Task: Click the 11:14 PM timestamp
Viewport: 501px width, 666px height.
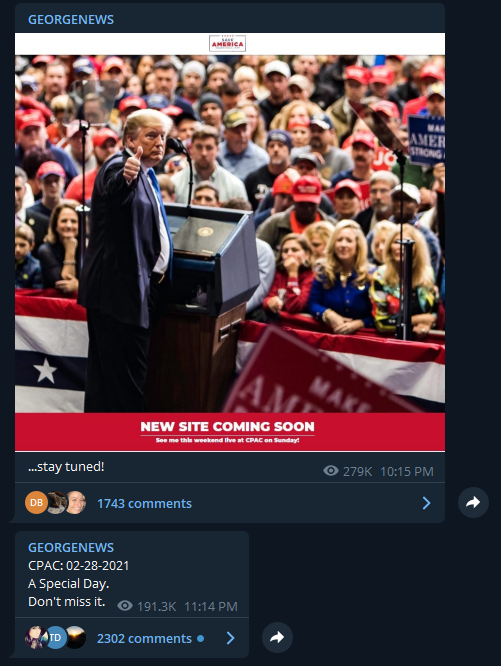Action: click(211, 607)
